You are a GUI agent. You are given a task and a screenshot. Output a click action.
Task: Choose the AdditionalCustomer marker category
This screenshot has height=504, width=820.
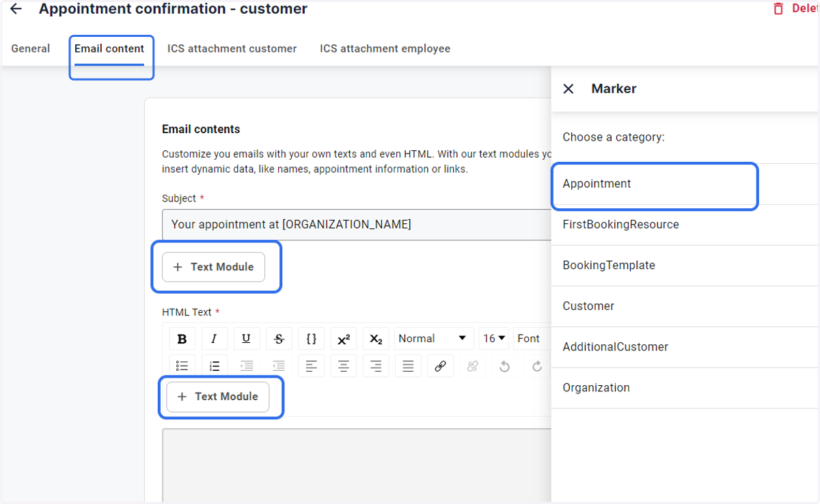coord(685,347)
